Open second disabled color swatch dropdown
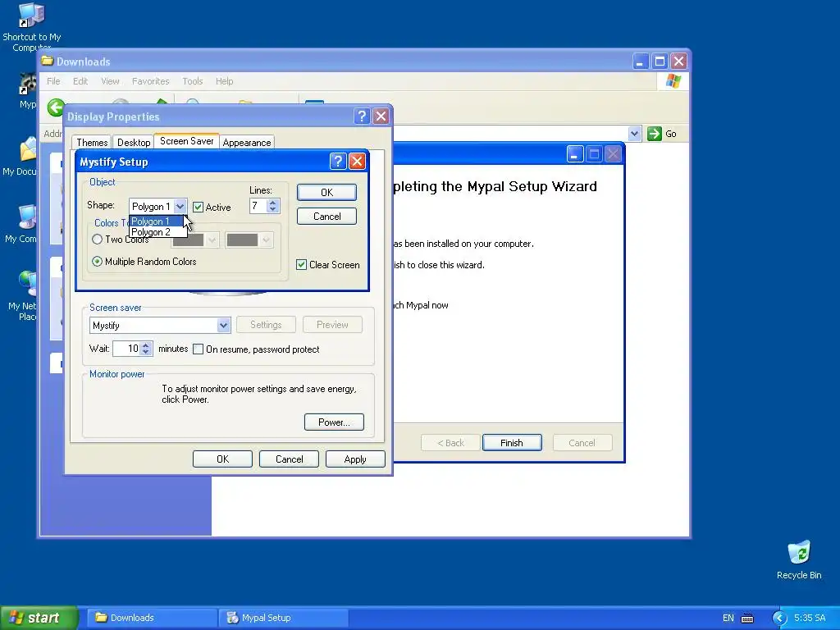This screenshot has height=630, width=840. coord(266,240)
